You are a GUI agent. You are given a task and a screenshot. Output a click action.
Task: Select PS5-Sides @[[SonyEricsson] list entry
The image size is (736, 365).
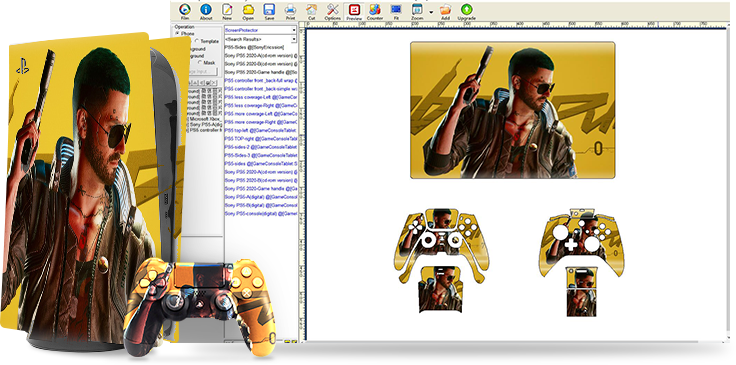254,47
